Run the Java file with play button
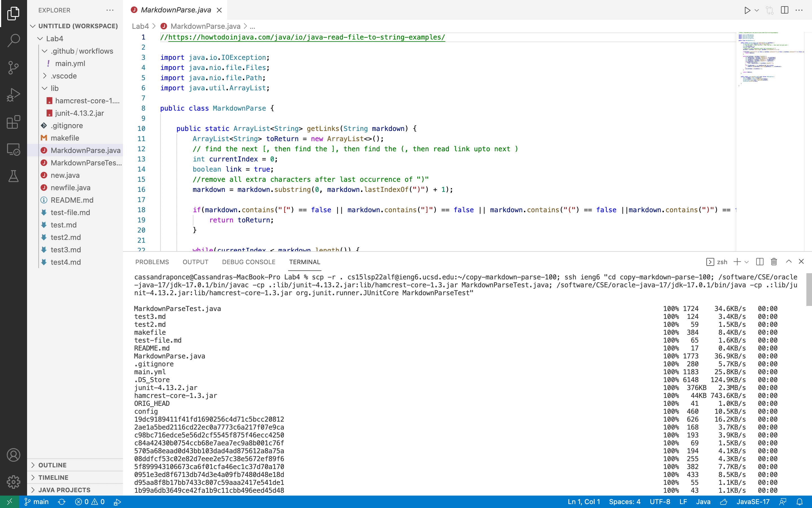Viewport: 812px width, 508px height. [747, 10]
